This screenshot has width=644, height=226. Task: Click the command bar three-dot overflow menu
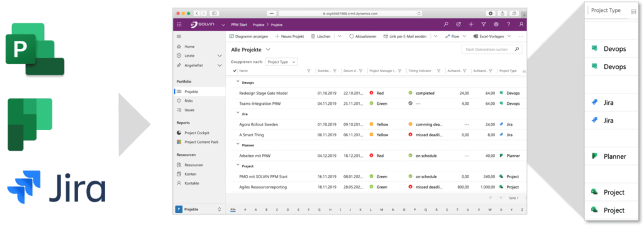click(521, 36)
